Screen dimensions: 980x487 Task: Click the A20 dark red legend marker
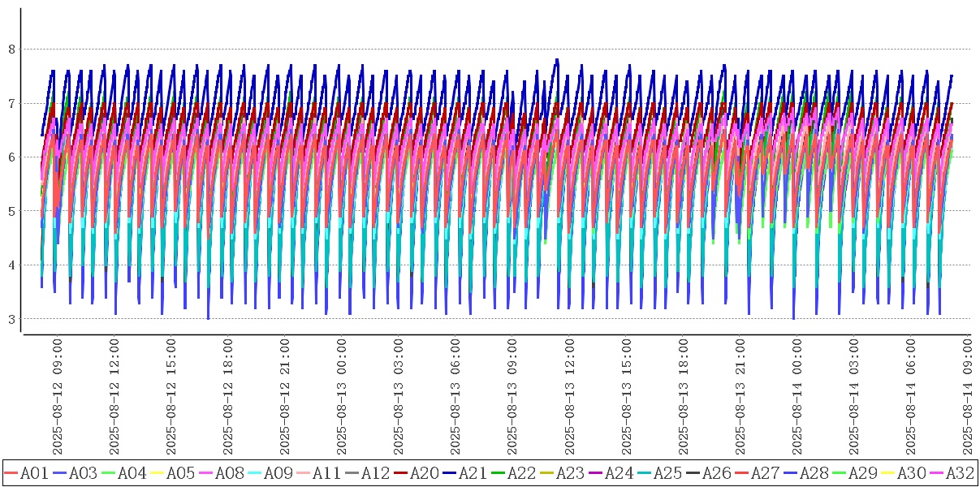(x=400, y=472)
